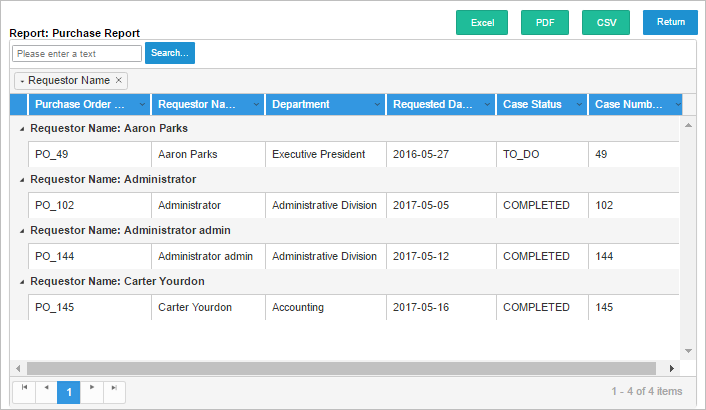
Task: Open Case Status column dropdown
Action: click(x=578, y=105)
